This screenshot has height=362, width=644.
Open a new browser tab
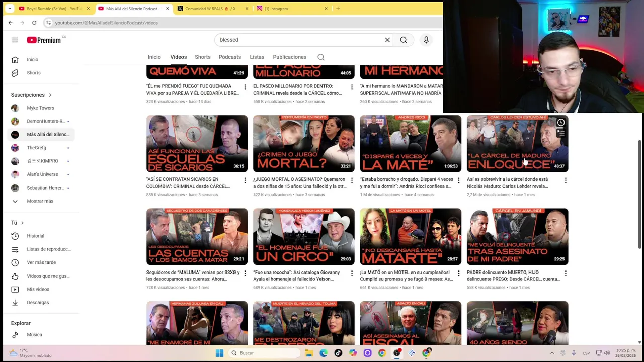[338, 9]
